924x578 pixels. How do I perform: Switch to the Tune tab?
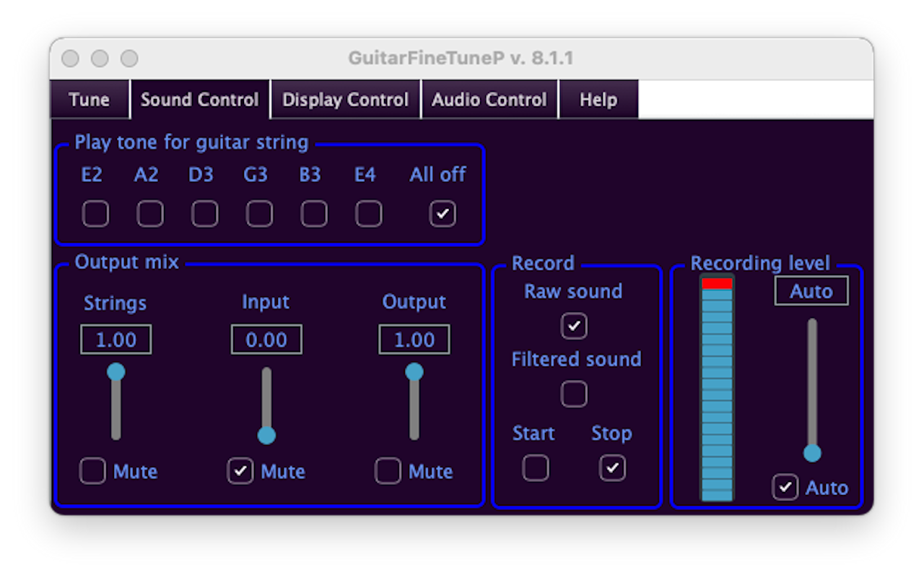pyautogui.click(x=89, y=100)
